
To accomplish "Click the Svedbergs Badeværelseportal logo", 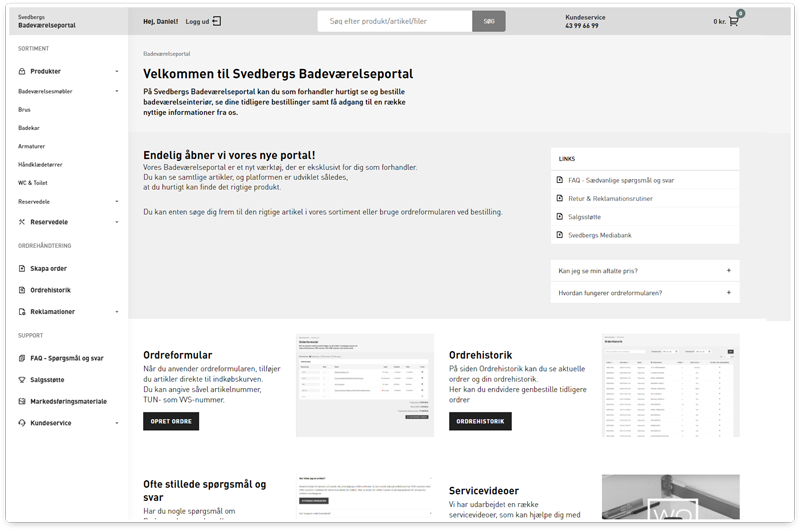I will [x=47, y=21].
